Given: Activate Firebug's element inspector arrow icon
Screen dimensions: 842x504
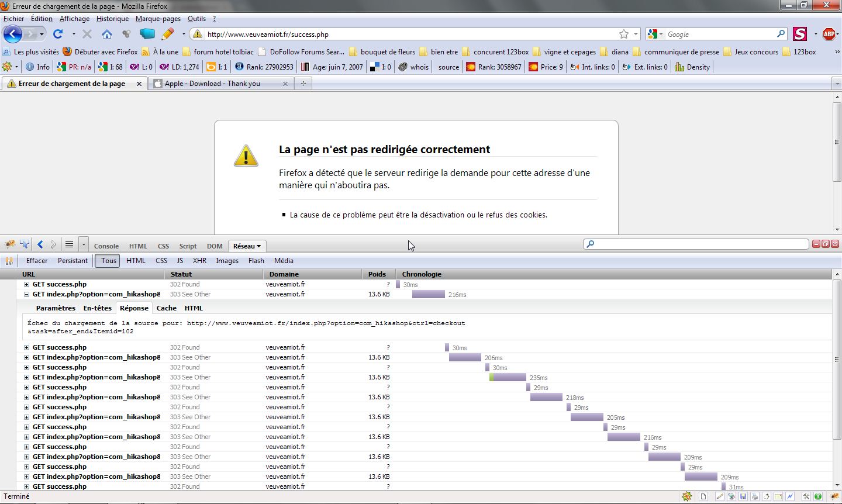Looking at the screenshot, I should tap(25, 245).
